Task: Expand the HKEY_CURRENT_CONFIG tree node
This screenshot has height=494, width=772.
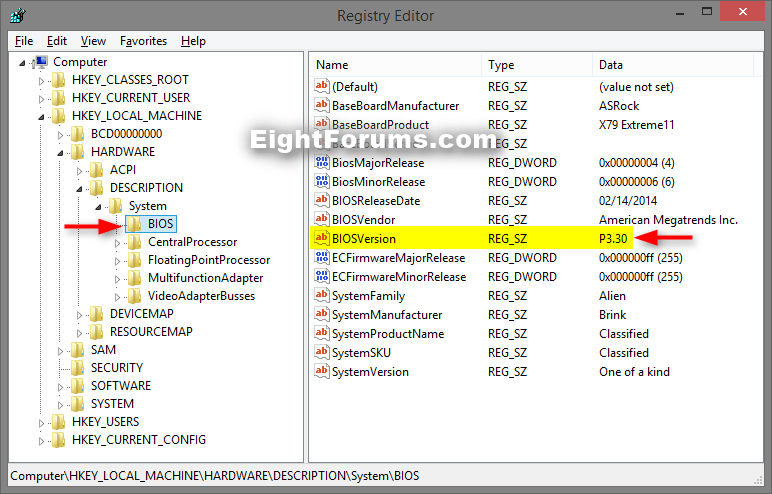Action: 42,440
